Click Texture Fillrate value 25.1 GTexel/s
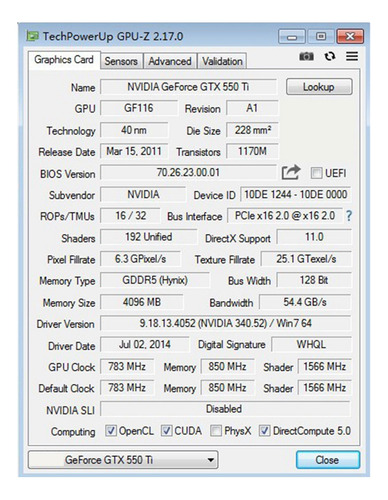The width and height of the screenshot is (388, 500). click(x=306, y=259)
